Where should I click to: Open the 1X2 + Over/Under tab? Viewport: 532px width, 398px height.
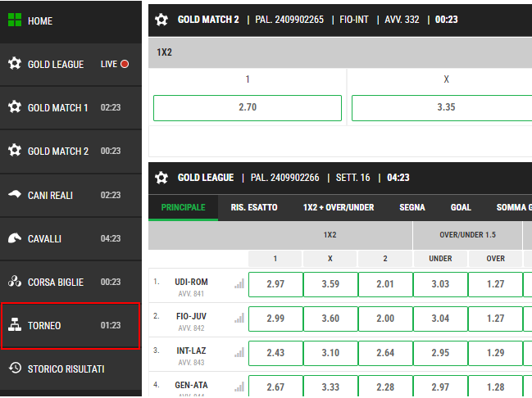(x=338, y=207)
